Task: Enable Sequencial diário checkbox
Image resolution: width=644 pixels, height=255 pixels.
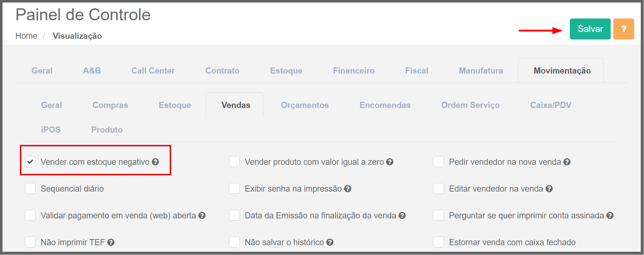Action: tap(30, 188)
